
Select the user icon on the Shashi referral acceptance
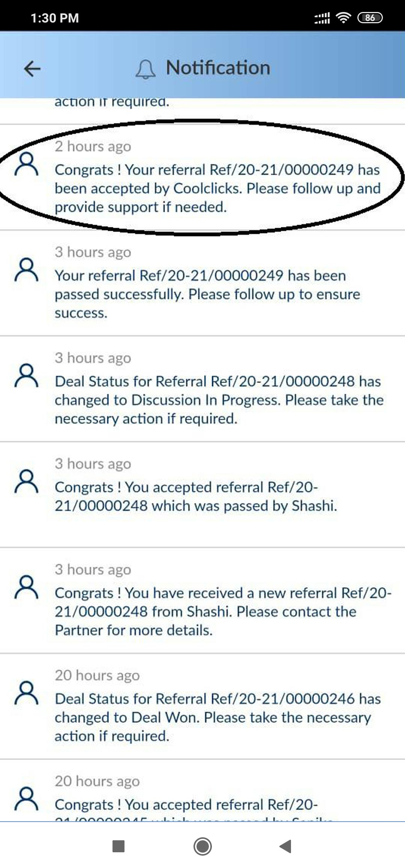tap(25, 482)
